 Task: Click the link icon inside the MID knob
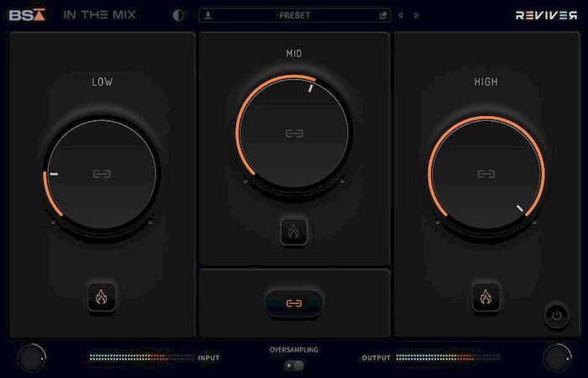(294, 133)
